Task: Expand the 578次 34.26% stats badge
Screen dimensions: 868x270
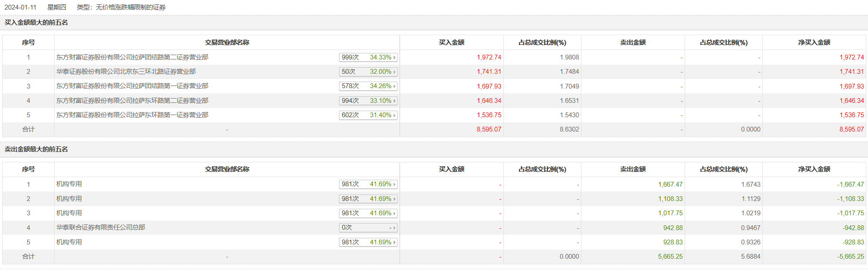Action: tap(368, 86)
